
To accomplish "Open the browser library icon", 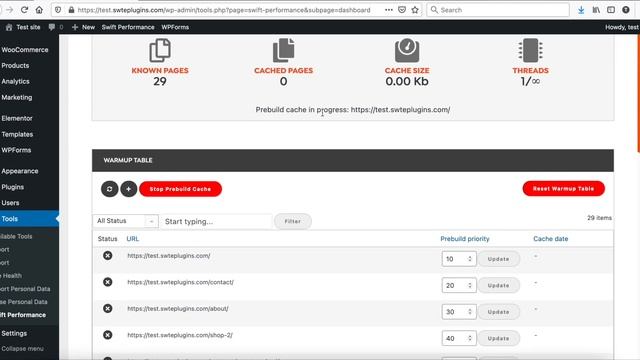I will pos(596,10).
